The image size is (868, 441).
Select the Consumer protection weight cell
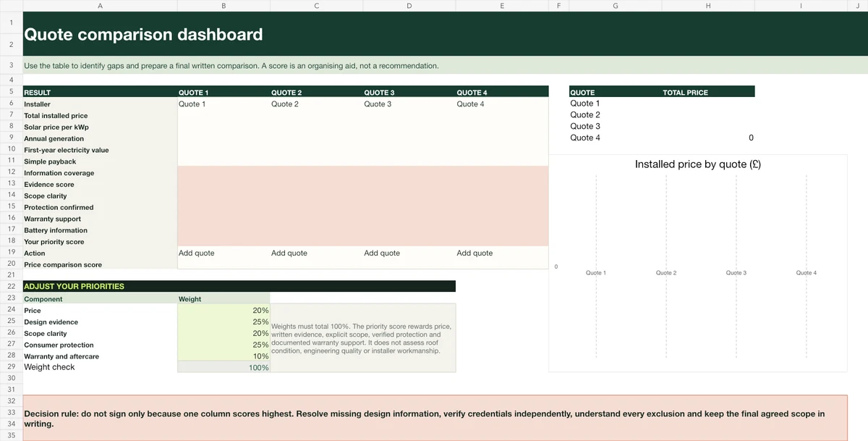(x=224, y=345)
